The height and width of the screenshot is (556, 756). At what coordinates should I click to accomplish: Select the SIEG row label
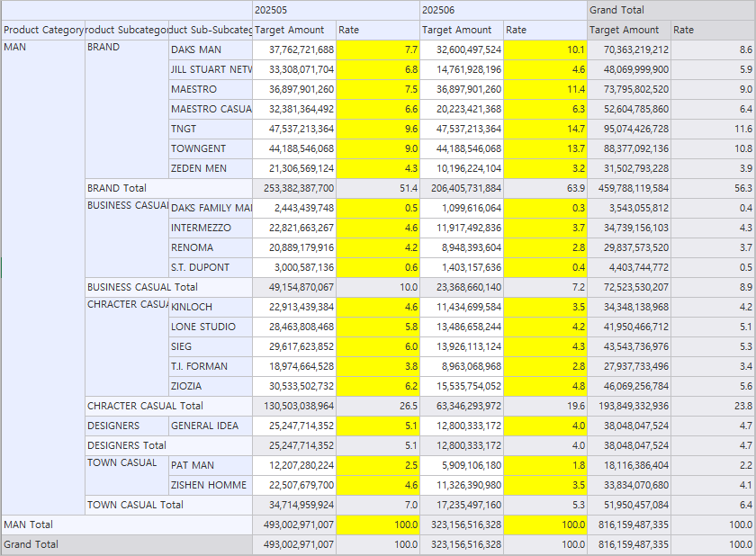(x=211, y=346)
